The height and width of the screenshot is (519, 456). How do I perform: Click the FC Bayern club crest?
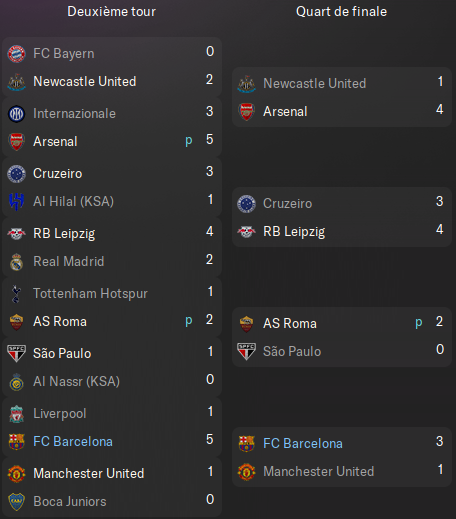click(16, 54)
